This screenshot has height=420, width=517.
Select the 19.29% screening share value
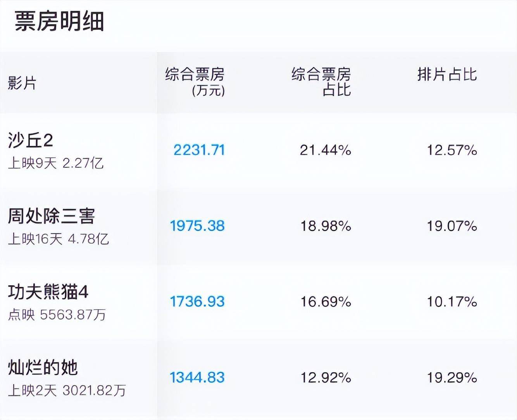coord(452,377)
